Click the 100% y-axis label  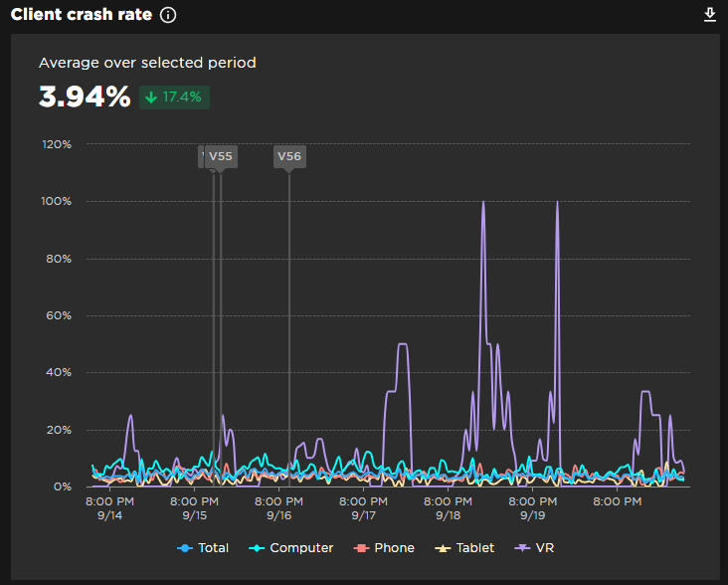point(56,201)
